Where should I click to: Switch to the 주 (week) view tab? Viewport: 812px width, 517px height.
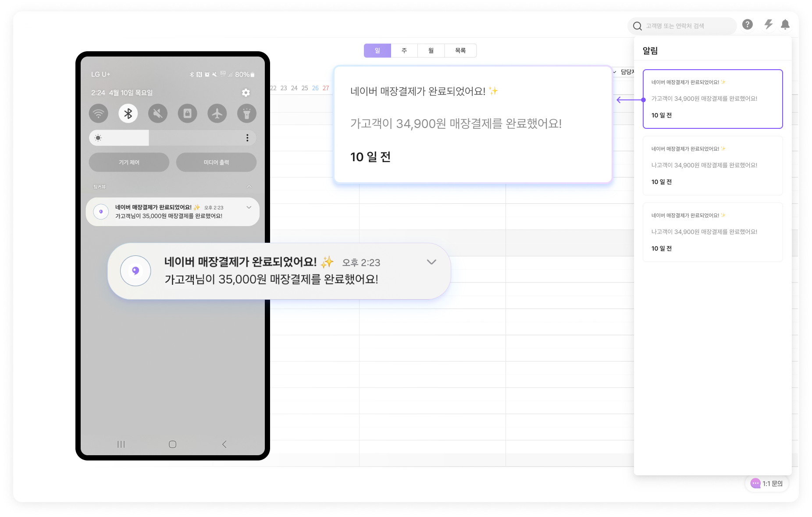pos(404,50)
